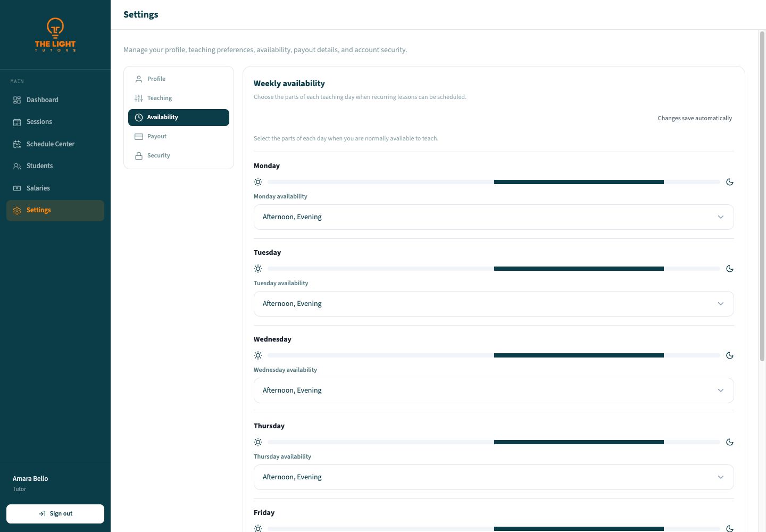
Task: Click the "Wednesday availability" field label
Action: click(x=285, y=370)
